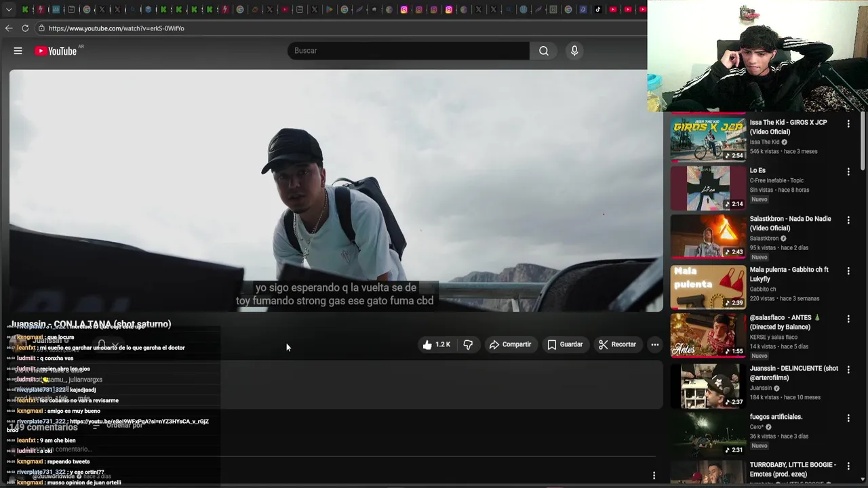Click the sidebar scrollbar thumb
Viewport: 868px width, 488px height.
tap(863, 142)
